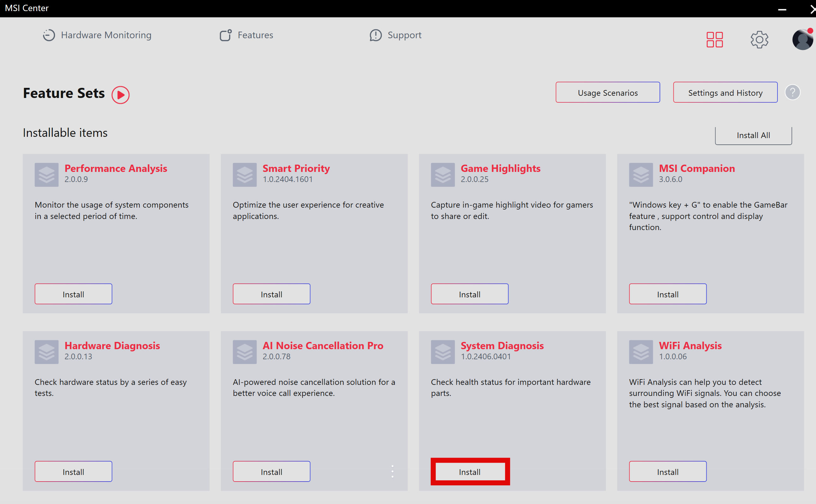Click version text 3.0.6.0

click(x=670, y=179)
